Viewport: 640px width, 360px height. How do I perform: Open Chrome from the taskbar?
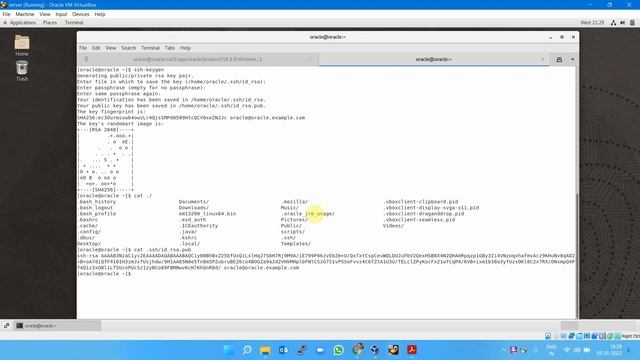(358, 350)
